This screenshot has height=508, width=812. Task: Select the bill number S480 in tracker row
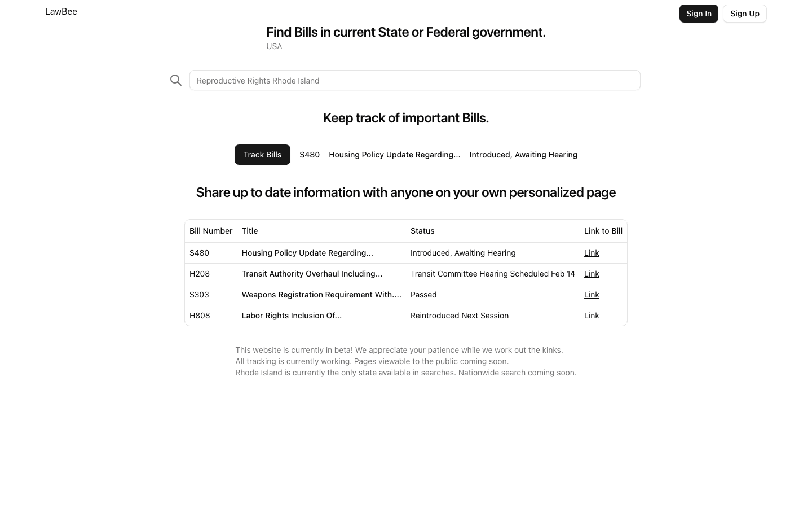point(310,155)
